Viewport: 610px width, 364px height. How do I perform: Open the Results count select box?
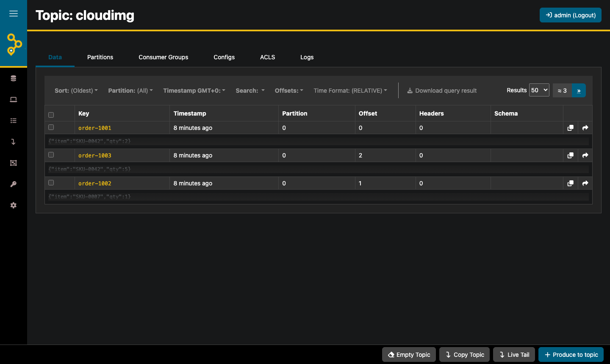tap(539, 90)
